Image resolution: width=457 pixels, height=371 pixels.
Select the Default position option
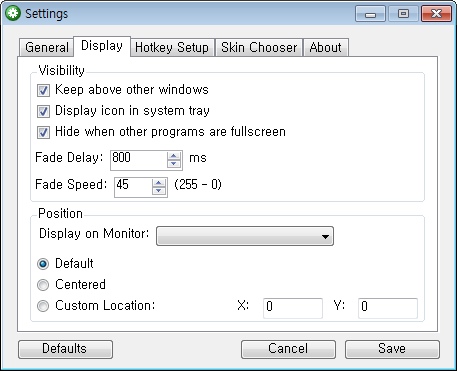pos(43,264)
